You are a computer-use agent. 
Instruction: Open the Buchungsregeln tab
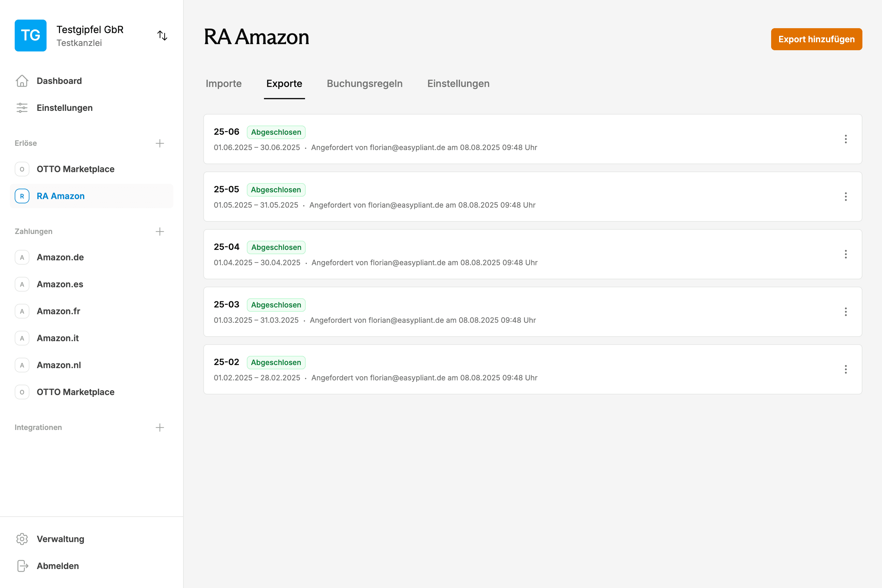pyautogui.click(x=364, y=84)
